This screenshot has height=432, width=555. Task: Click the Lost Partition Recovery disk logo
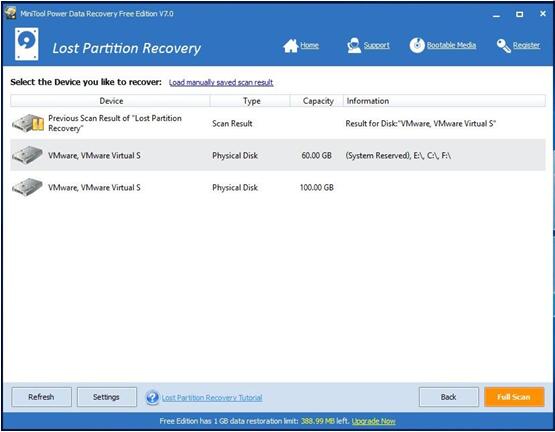pos(27,44)
